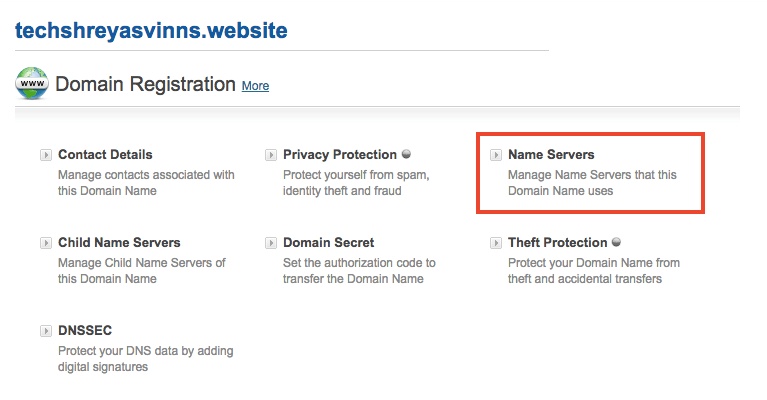Image resolution: width=767 pixels, height=400 pixels.
Task: Expand the Domain Secret arrow
Action: [271, 243]
